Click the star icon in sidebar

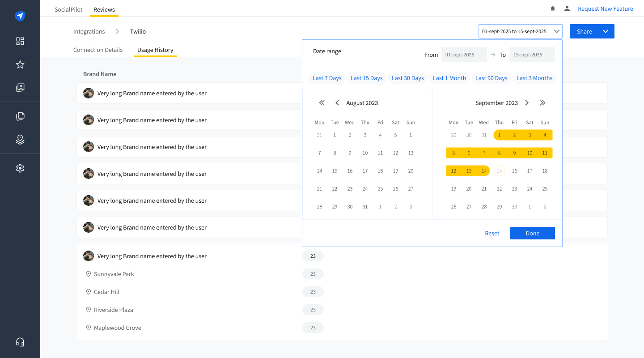click(x=20, y=65)
